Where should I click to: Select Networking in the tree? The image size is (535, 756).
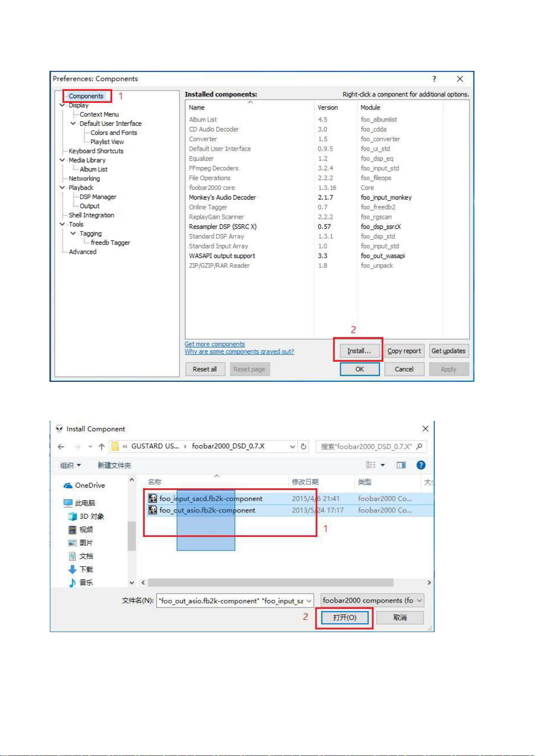(x=84, y=179)
